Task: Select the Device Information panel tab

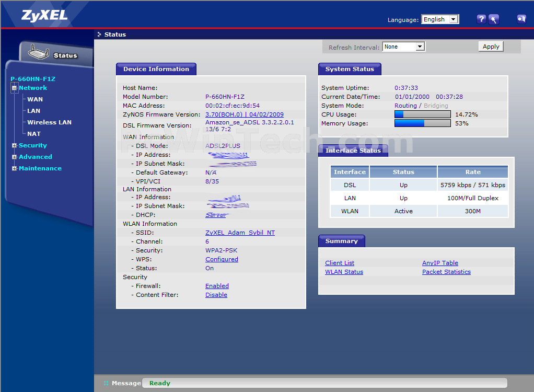Action: tap(156, 69)
